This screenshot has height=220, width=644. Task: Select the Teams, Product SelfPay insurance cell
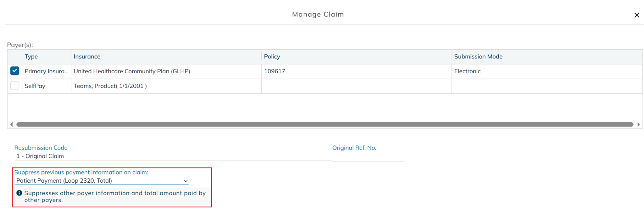click(x=110, y=86)
